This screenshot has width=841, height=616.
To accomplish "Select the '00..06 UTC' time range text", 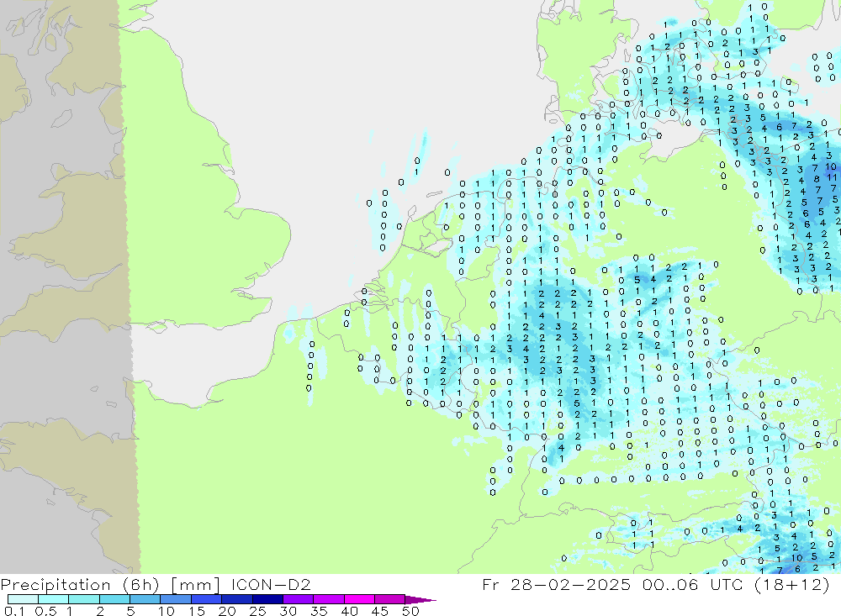I will tap(692, 584).
